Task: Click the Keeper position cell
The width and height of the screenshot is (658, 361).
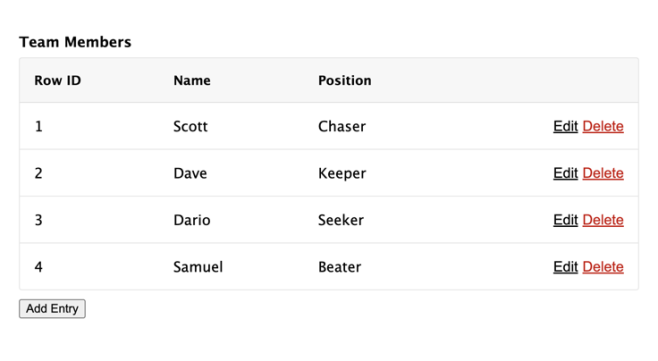Action: pyautogui.click(x=342, y=173)
